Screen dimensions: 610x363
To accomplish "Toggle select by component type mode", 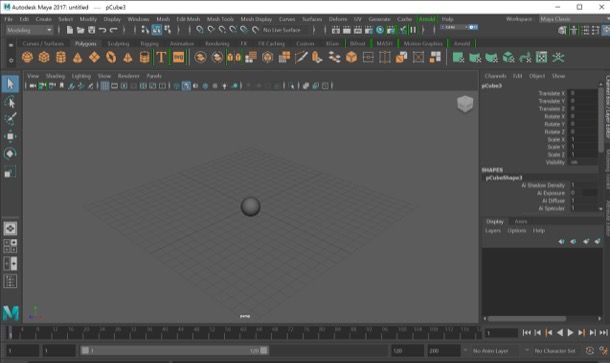I will (168, 30).
